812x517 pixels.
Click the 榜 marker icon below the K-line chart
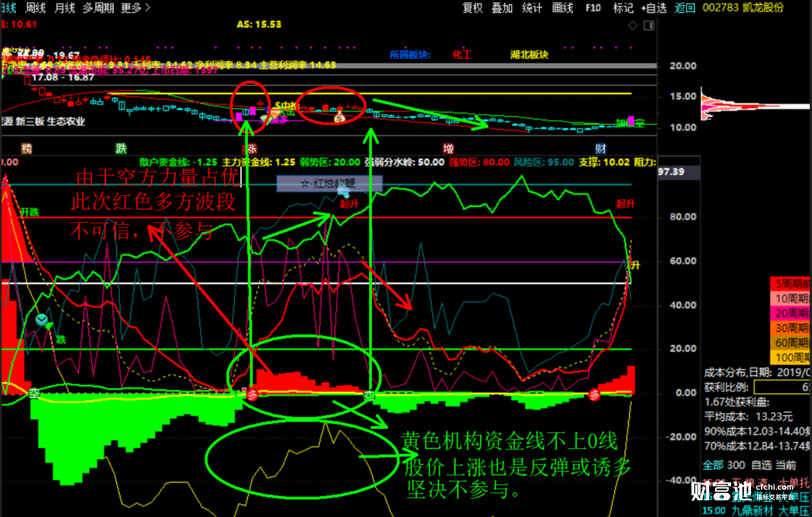(x=26, y=149)
